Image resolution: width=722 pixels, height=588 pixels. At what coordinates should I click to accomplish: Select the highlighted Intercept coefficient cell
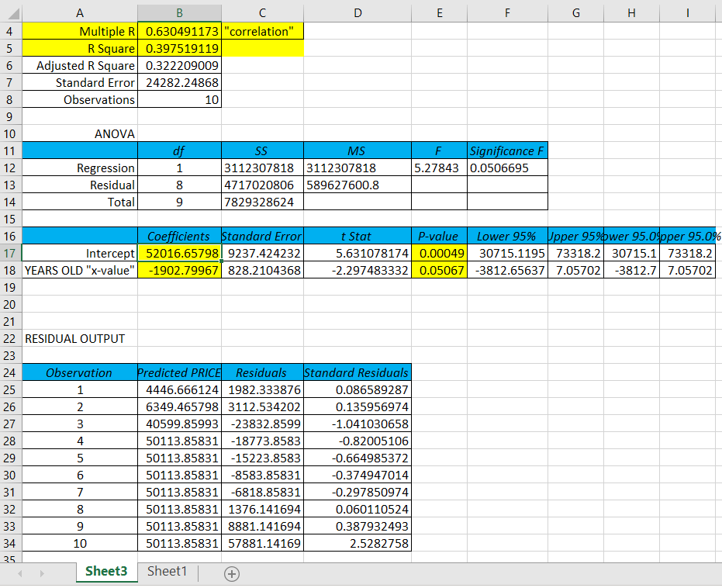pyautogui.click(x=179, y=254)
